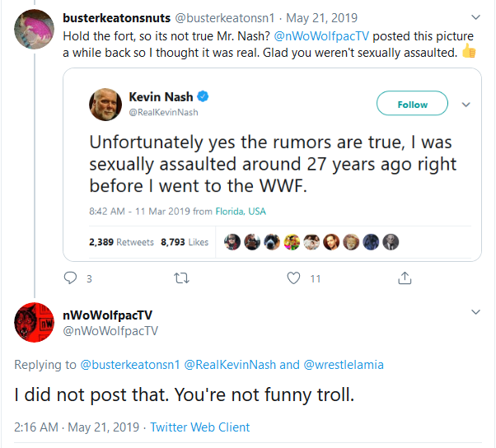View the 2,389 Retweets list
The width and height of the screenshot is (496, 448).
tap(121, 242)
